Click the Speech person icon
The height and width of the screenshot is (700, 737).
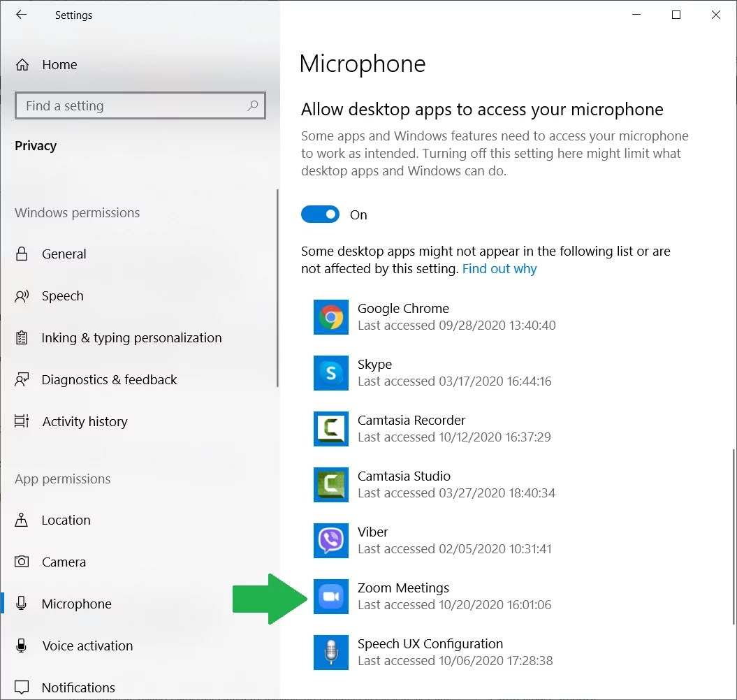point(22,296)
